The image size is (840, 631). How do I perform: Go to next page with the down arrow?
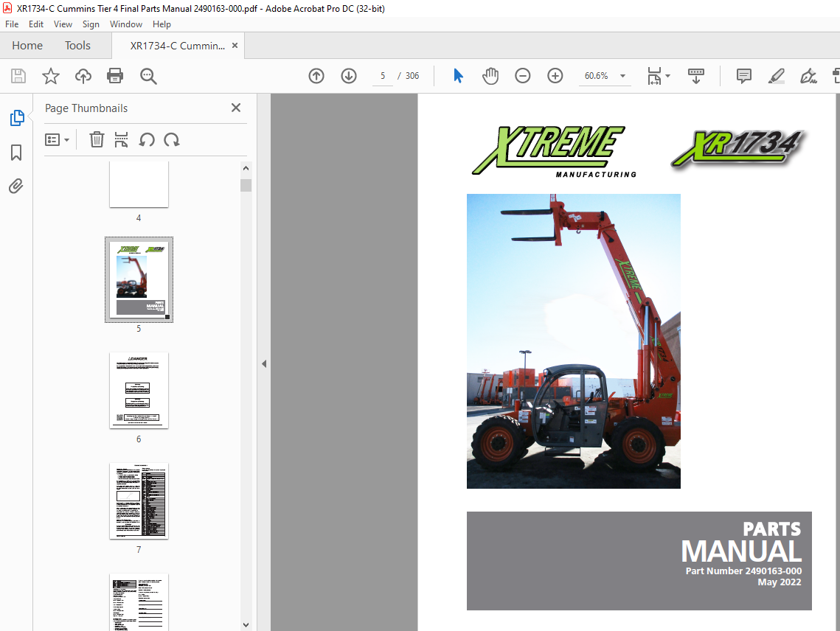click(349, 76)
